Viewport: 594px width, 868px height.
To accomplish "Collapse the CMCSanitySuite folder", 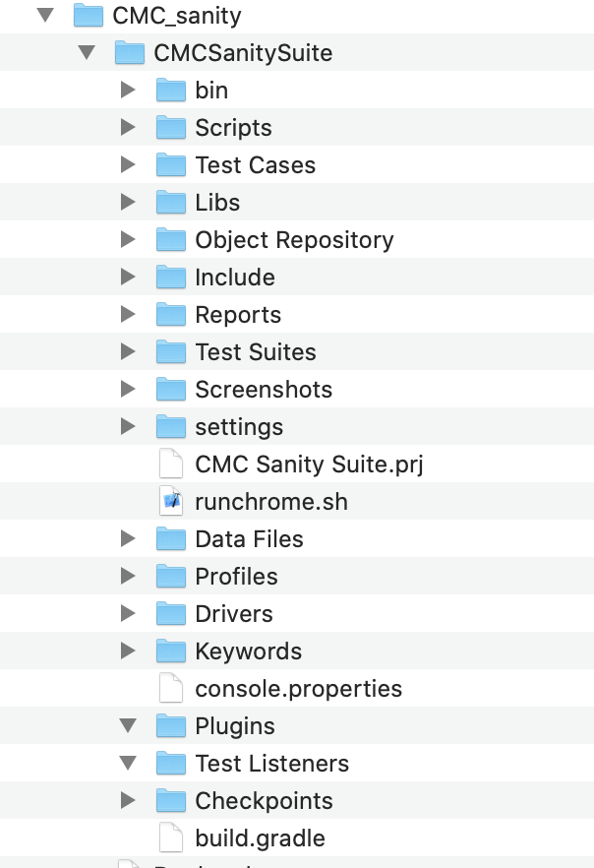I will click(x=87, y=53).
